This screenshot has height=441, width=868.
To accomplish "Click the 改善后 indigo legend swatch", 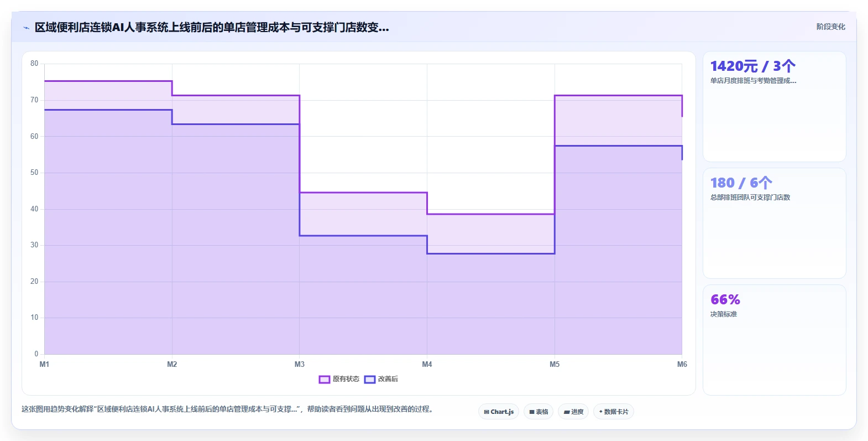I will (x=370, y=379).
